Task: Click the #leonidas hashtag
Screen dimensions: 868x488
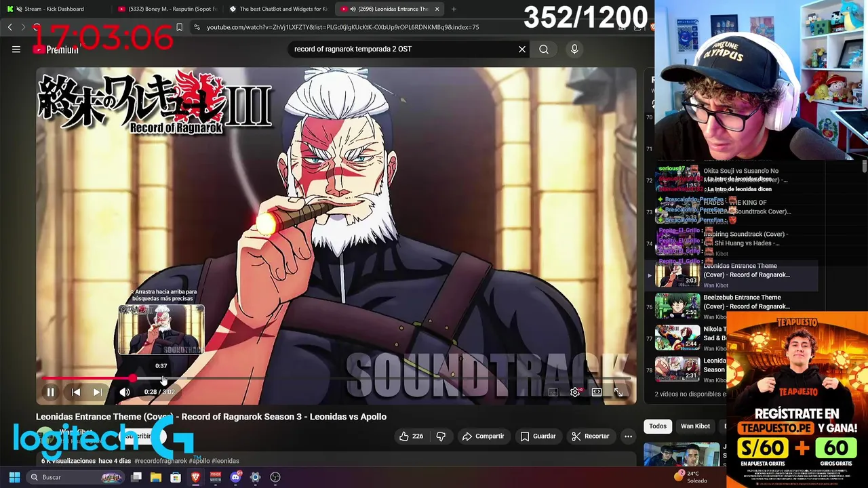Action: point(225,461)
